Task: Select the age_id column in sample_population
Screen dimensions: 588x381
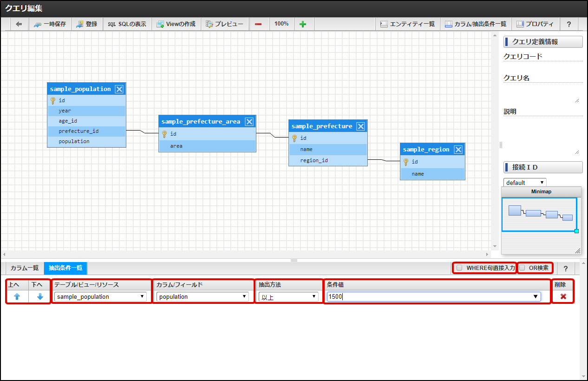Action: (x=87, y=121)
